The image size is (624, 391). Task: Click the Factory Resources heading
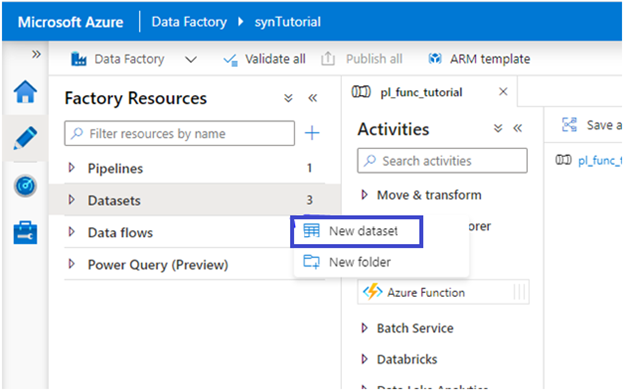[136, 98]
